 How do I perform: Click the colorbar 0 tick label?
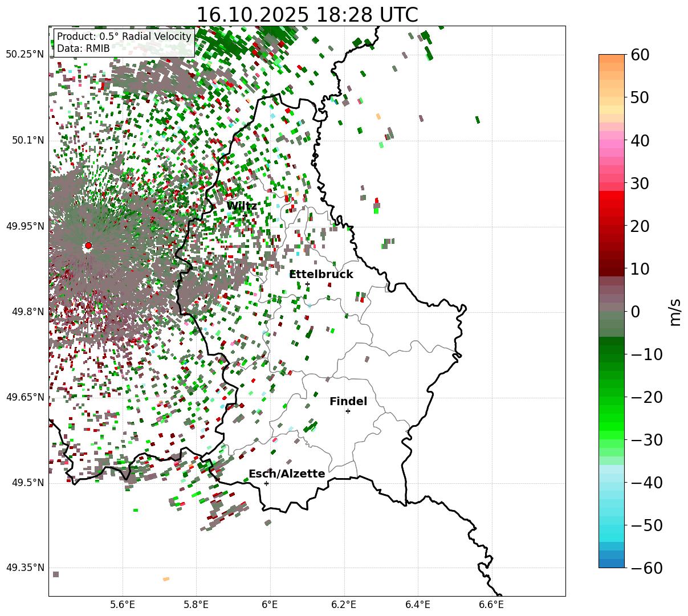click(x=636, y=311)
